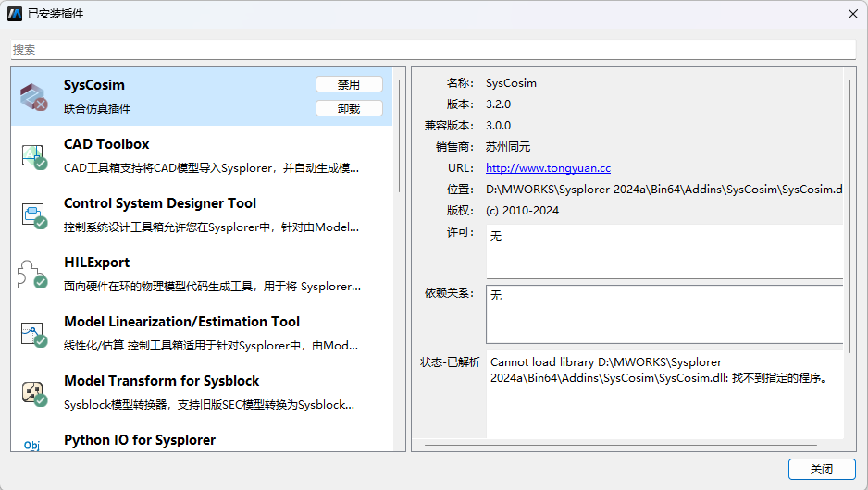This screenshot has height=490, width=868.
Task: Disable SysCosim with the 禁用 button
Action: (349, 84)
